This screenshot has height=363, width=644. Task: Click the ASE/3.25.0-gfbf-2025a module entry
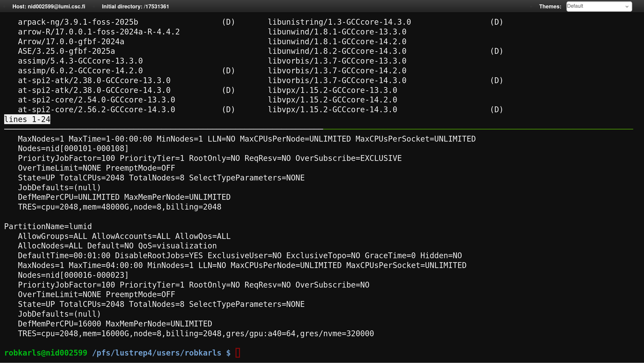(x=67, y=51)
